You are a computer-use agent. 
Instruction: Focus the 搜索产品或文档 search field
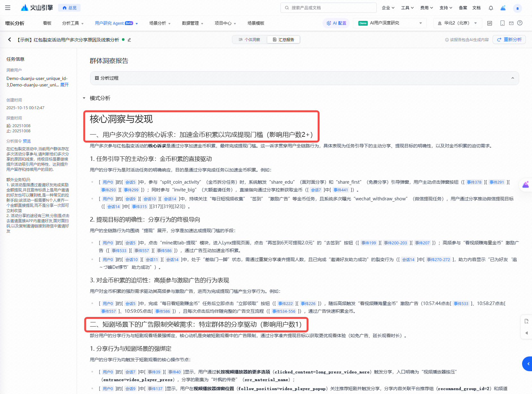pyautogui.click(x=328, y=8)
